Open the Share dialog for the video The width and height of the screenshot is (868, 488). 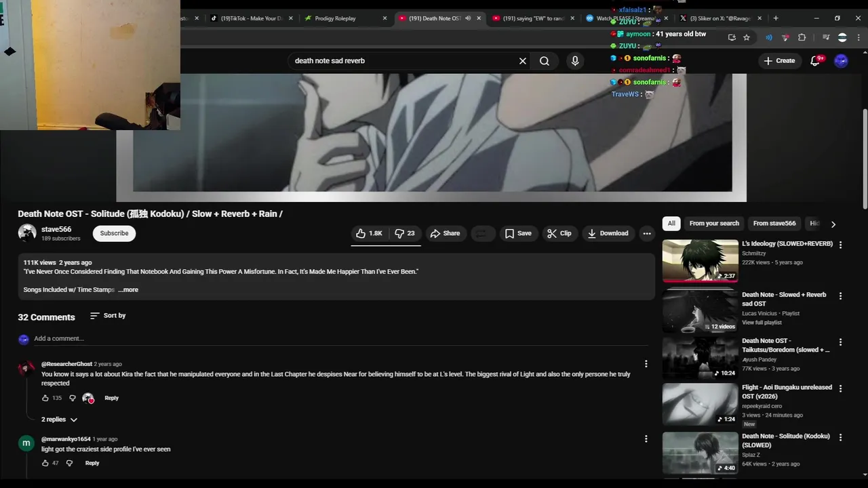pos(445,233)
